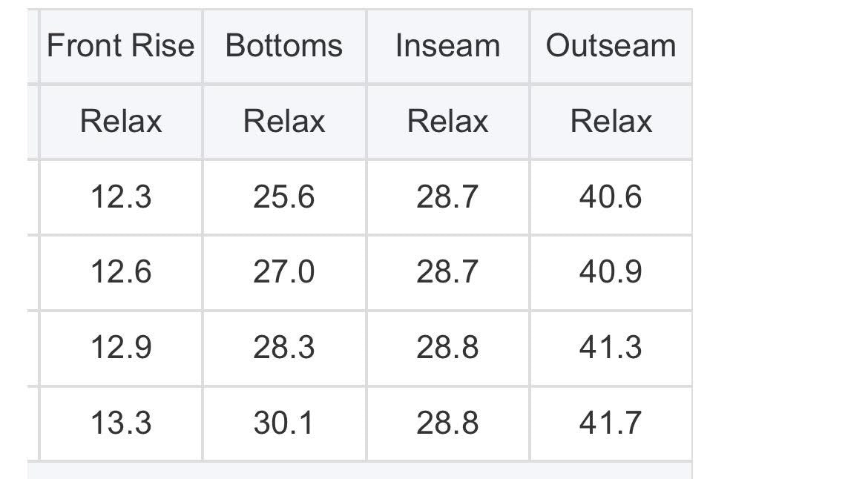This screenshot has width=868, height=479.
Task: Click the Relax subheader under Front Rise
Action: 120,122
